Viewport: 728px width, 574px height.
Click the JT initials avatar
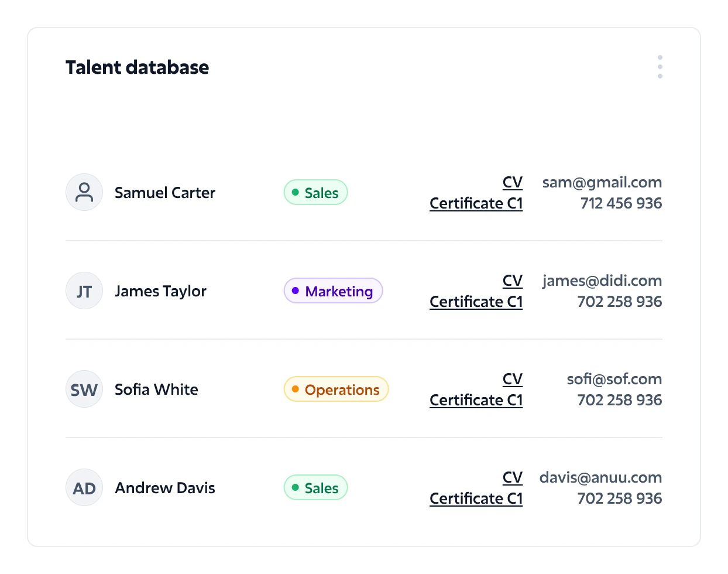click(84, 291)
